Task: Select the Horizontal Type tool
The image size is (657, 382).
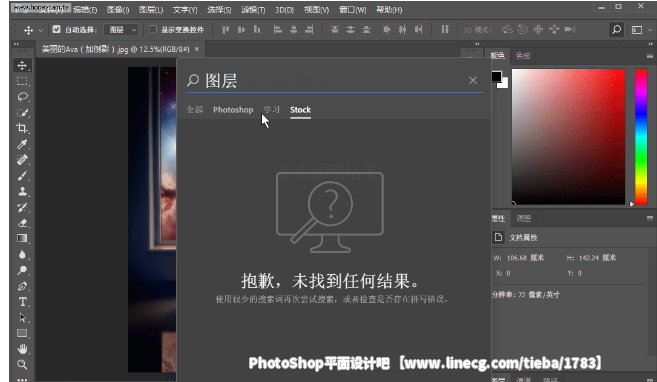Action: tap(22, 302)
